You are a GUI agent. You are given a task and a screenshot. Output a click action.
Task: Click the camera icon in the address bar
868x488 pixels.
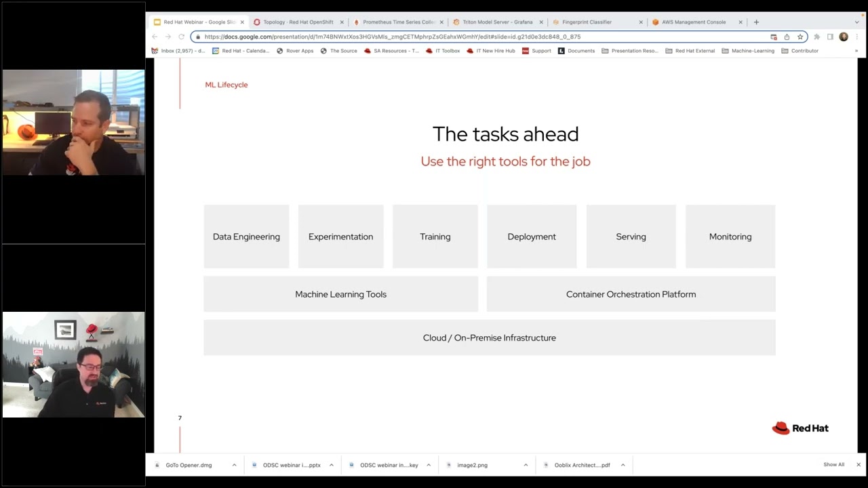pos(774,37)
